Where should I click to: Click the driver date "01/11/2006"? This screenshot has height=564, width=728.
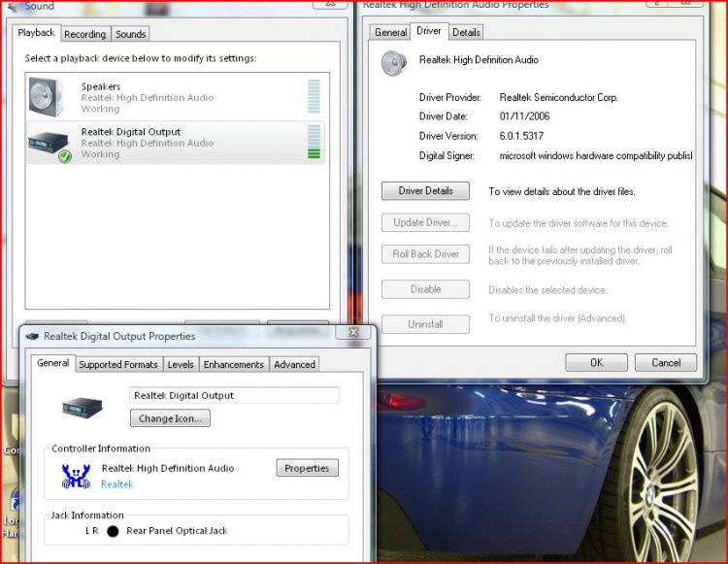(x=524, y=116)
